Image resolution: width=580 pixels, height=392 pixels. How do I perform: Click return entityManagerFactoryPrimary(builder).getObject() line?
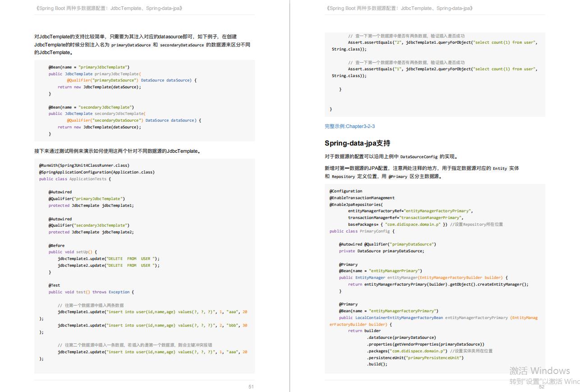[x=438, y=284]
